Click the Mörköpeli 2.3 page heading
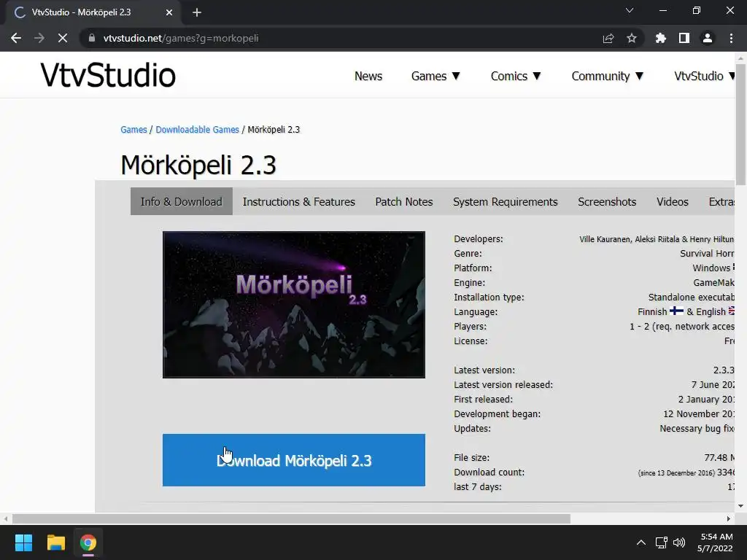 click(198, 165)
